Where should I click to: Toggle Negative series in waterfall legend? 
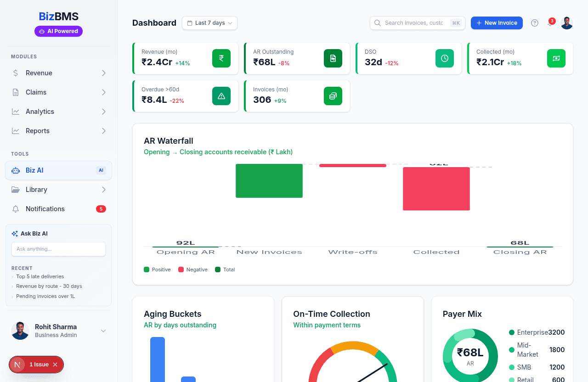192,270
